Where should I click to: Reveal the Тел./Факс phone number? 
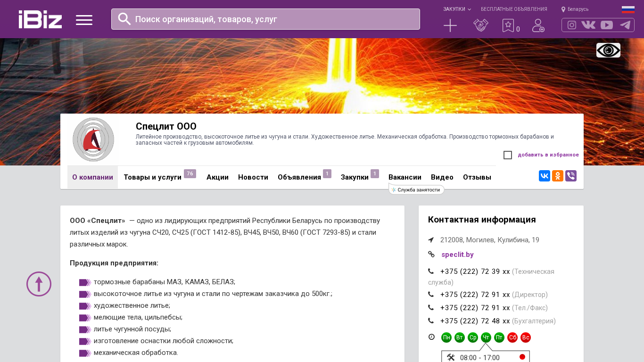point(475,308)
